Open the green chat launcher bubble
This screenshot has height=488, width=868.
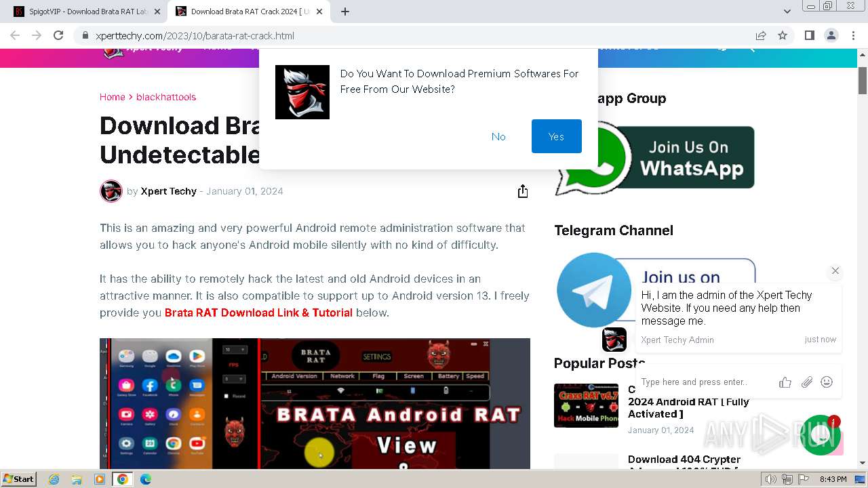coord(821,435)
